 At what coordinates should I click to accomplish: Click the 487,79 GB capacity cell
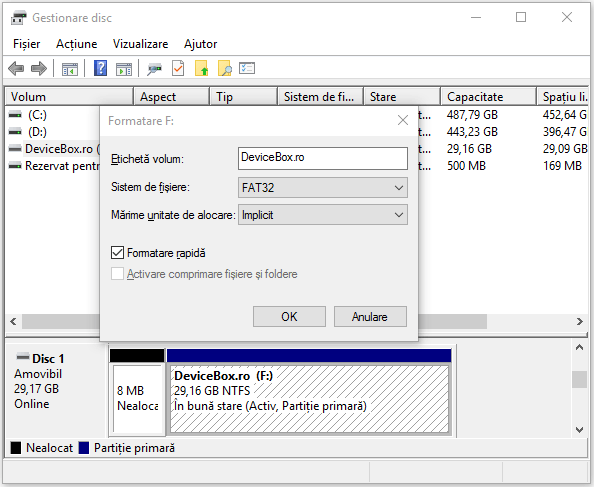point(472,114)
